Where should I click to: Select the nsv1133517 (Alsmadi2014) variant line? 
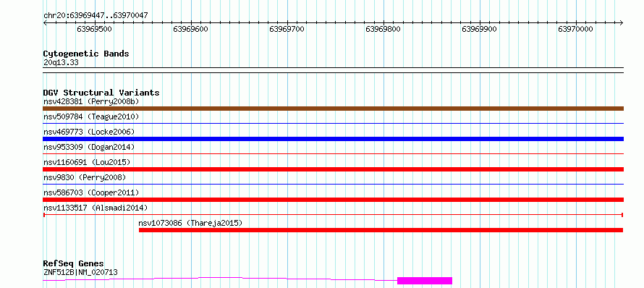333,214
